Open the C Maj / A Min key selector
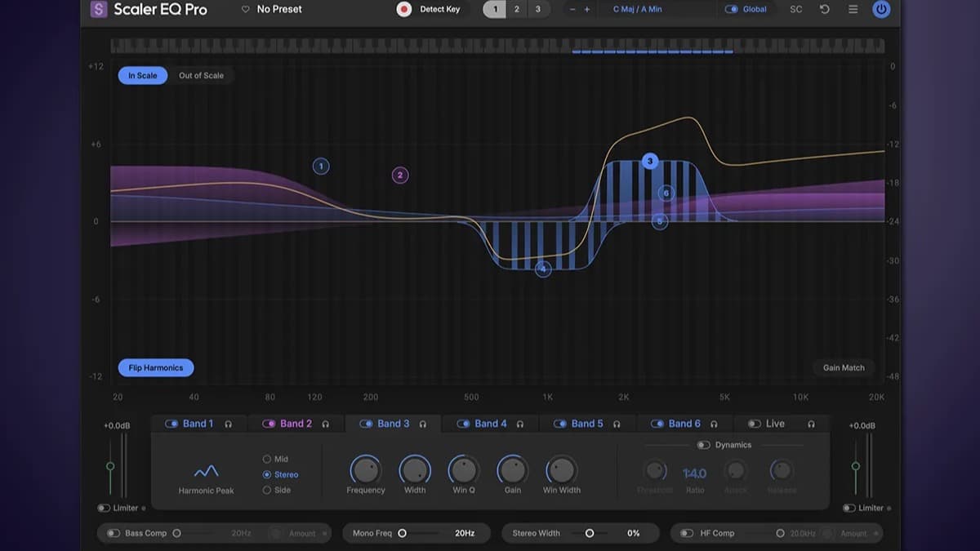This screenshot has height=551, width=980. point(638,10)
